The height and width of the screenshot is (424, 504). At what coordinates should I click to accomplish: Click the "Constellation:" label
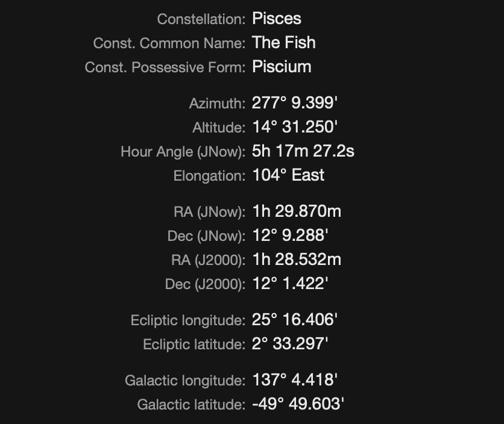pyautogui.click(x=201, y=19)
